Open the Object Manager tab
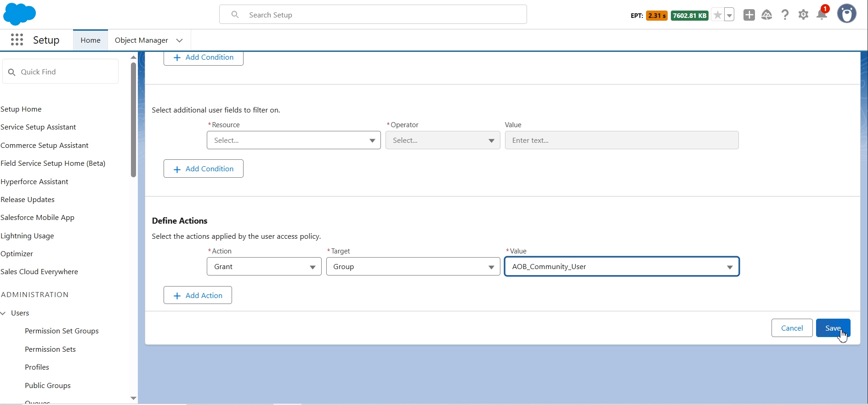 [142, 40]
